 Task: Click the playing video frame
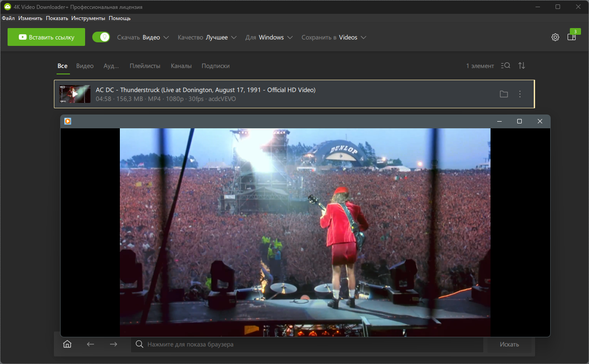305,233
